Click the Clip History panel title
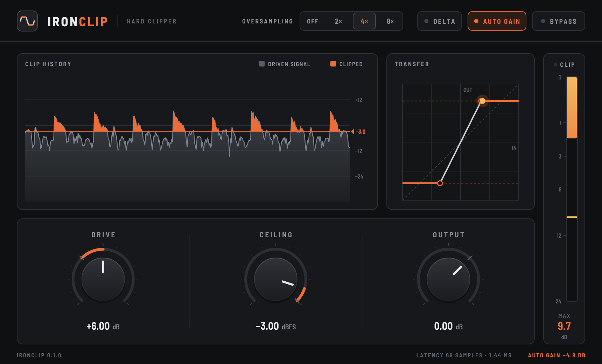 [x=48, y=64]
